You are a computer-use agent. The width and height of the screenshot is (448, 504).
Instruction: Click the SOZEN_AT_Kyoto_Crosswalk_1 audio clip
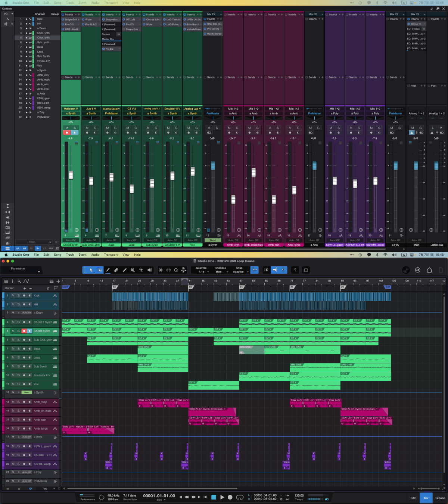212,411
